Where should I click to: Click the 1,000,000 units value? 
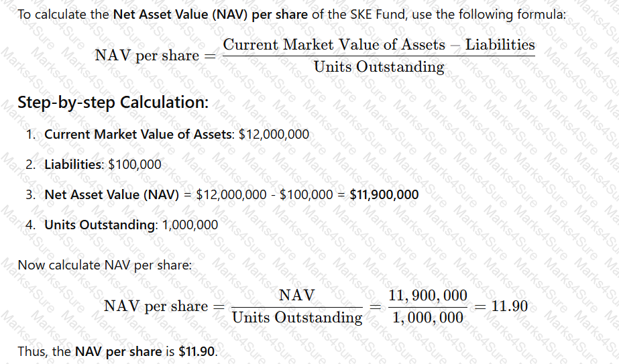(190, 225)
